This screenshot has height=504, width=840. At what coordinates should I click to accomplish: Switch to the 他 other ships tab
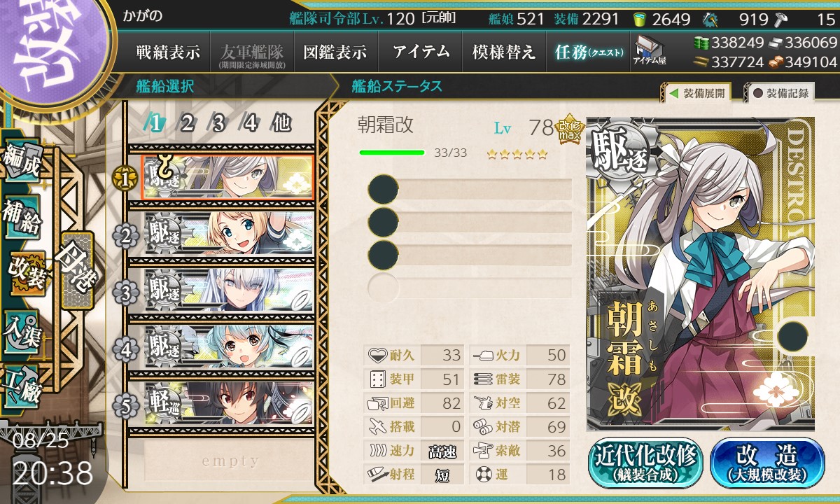pos(281,123)
